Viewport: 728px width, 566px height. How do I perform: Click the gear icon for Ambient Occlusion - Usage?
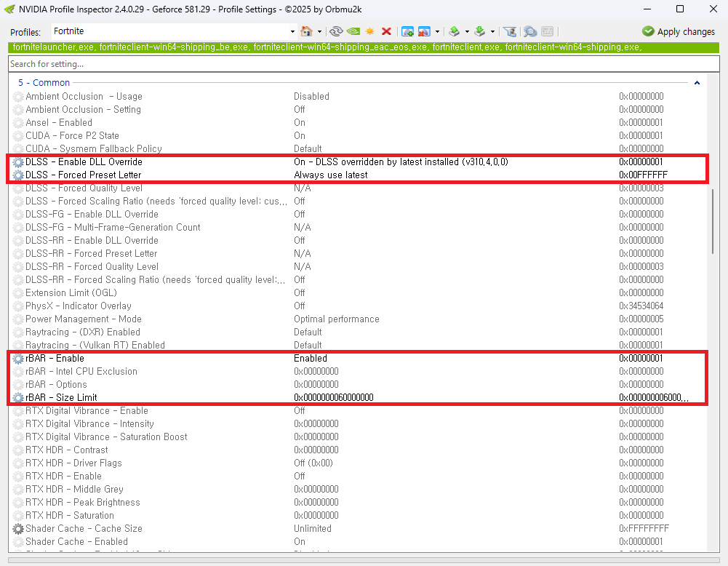point(18,97)
